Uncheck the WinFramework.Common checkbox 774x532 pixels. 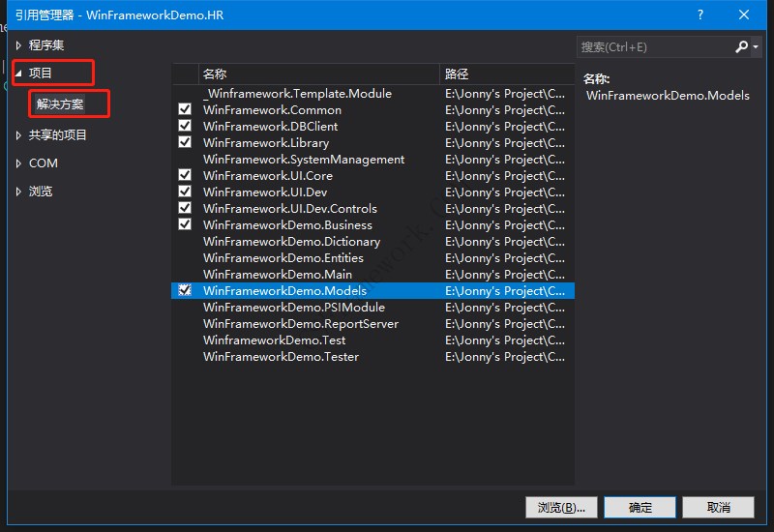pos(185,109)
